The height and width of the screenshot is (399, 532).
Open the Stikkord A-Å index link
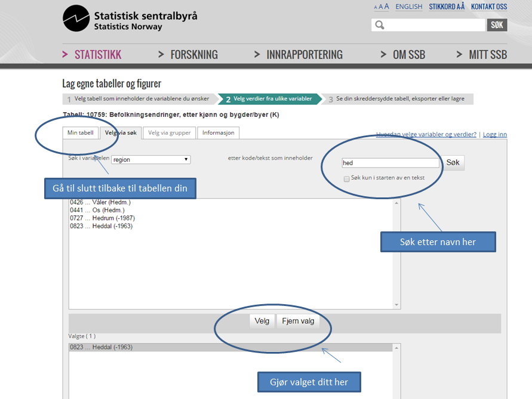[x=447, y=7]
